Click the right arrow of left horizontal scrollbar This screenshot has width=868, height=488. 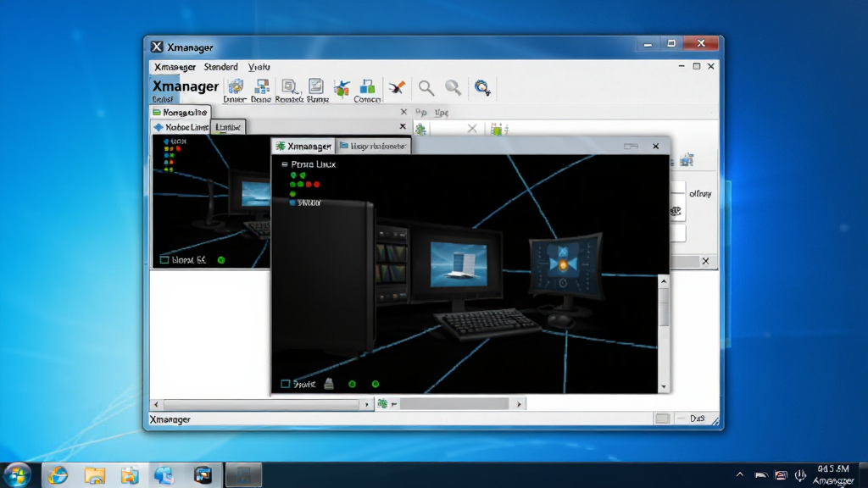[x=366, y=404]
